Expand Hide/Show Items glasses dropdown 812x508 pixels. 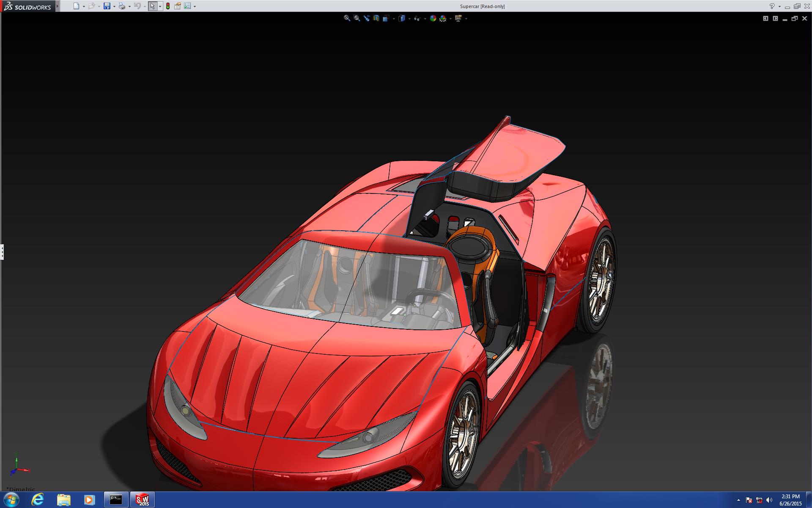pos(425,19)
